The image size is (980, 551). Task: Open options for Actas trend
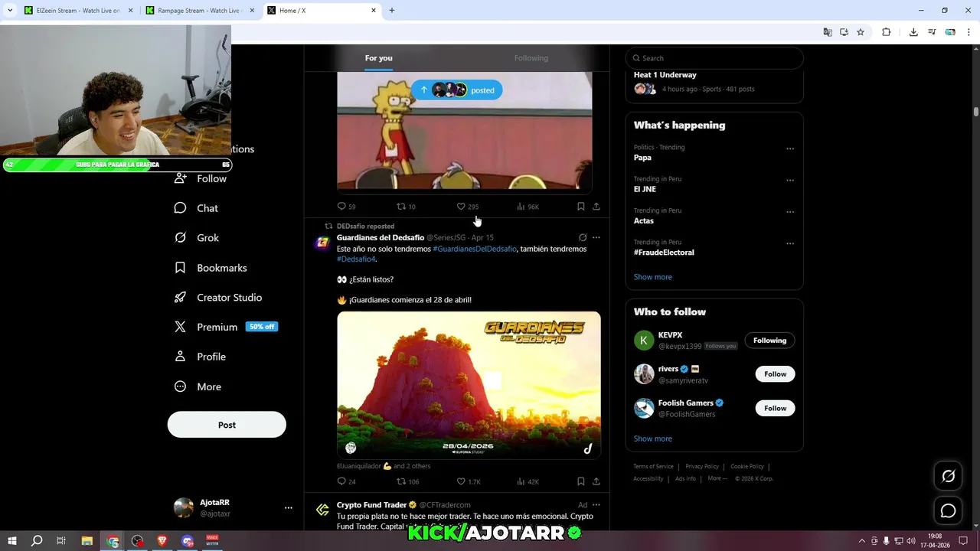click(790, 212)
